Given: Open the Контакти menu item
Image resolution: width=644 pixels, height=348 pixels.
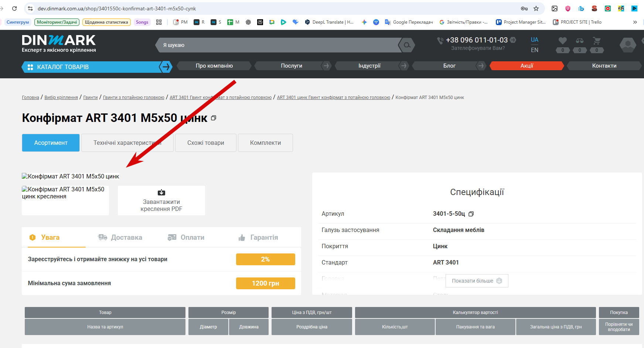Looking at the screenshot, I should point(604,66).
